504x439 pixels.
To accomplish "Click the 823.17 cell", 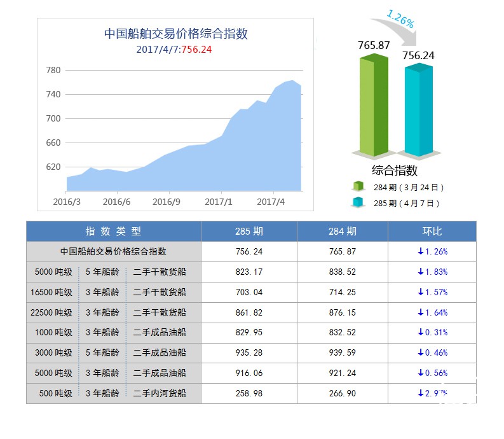I will pyautogui.click(x=249, y=272).
